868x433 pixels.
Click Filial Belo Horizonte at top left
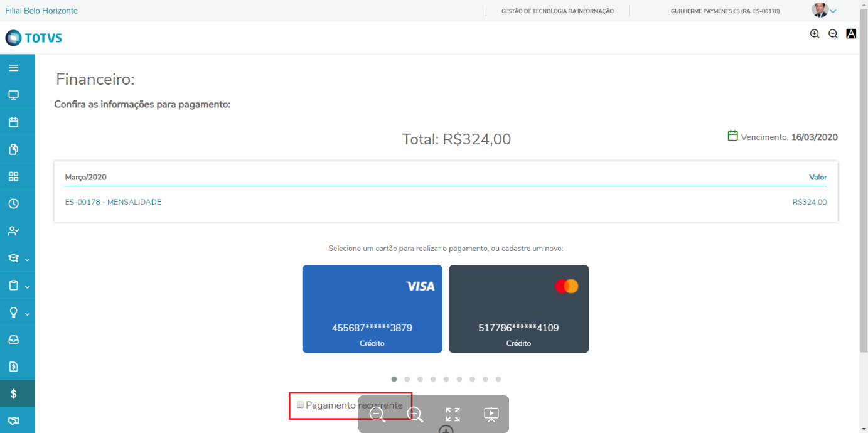41,11
